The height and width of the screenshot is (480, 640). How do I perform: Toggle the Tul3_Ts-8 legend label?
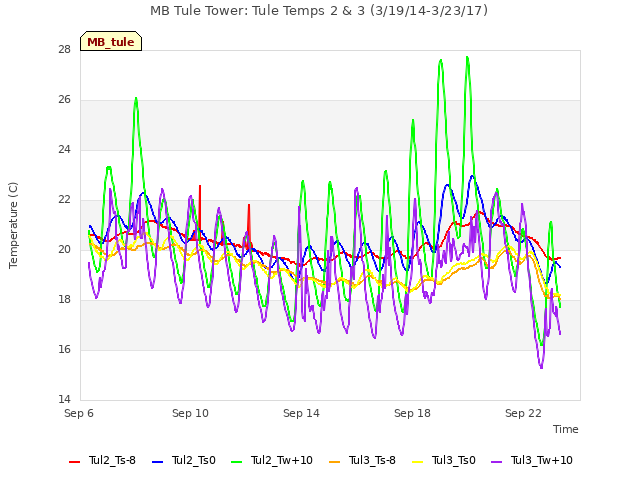[x=362, y=460]
